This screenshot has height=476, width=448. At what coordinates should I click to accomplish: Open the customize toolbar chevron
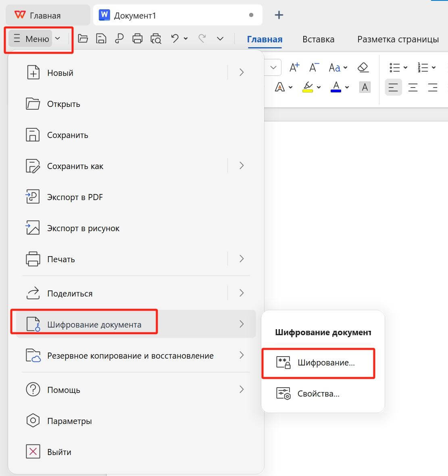(220, 38)
